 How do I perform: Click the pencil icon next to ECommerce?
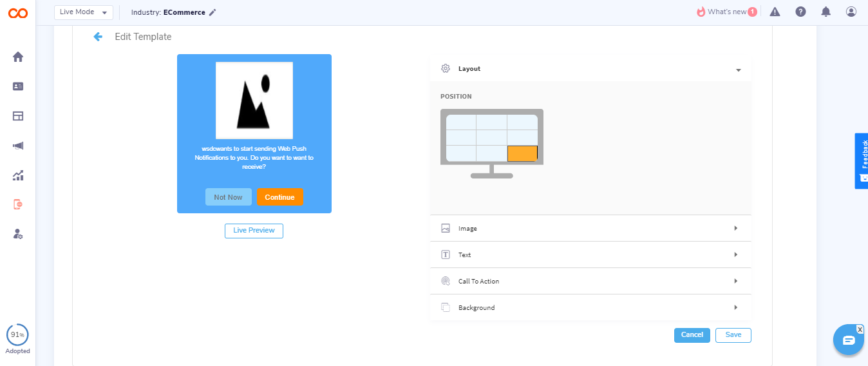[212, 12]
